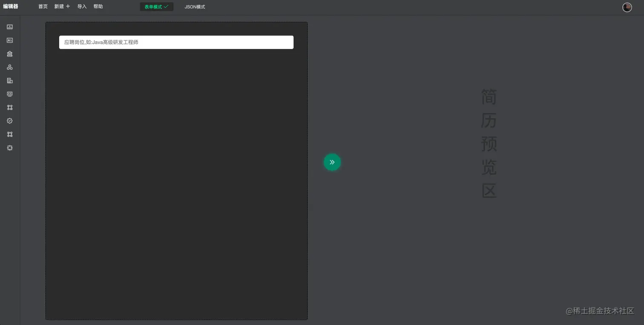Click the node graph icon below the badge icon
The image size is (644, 325).
click(x=10, y=134)
